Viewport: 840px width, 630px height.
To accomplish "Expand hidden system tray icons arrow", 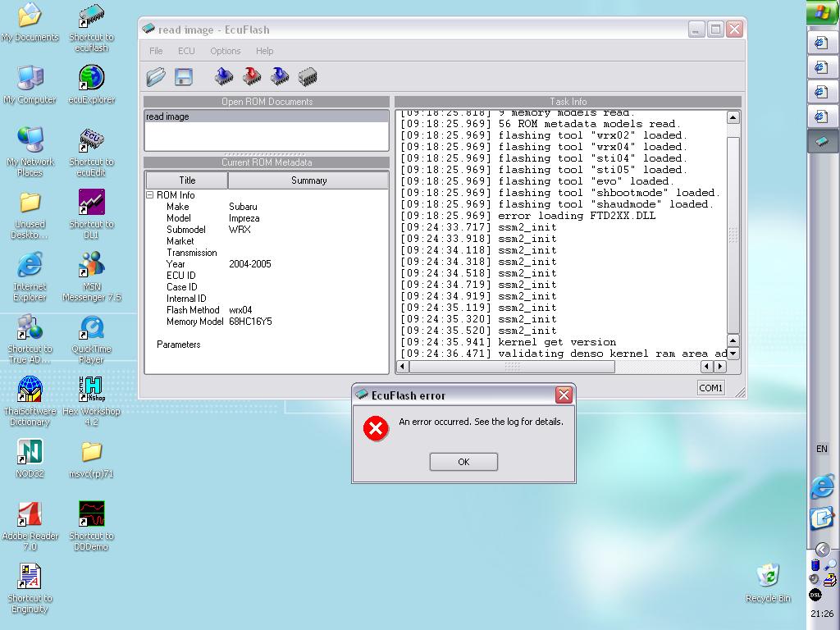I will click(822, 549).
